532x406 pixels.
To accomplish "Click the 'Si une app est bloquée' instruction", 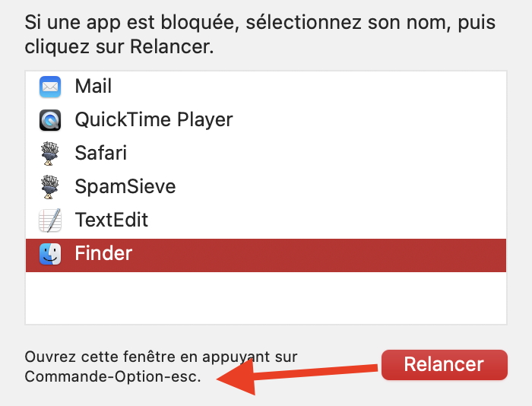I will [128, 21].
